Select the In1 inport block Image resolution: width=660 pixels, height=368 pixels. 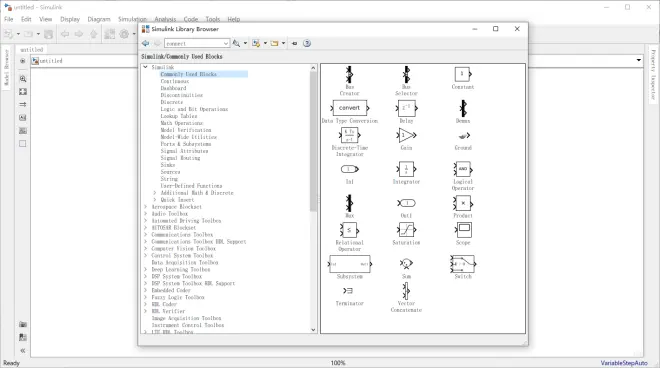(x=349, y=169)
